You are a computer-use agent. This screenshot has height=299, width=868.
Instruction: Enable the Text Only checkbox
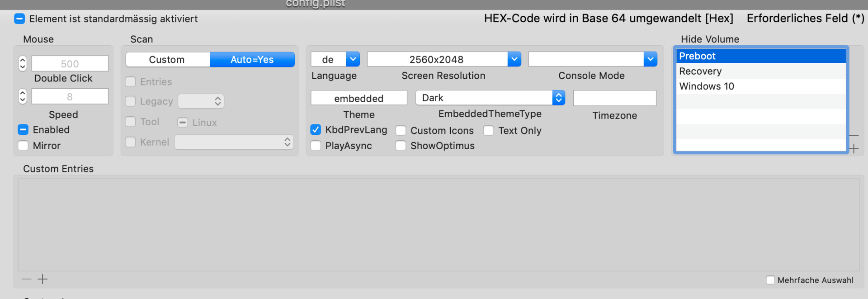[488, 131]
